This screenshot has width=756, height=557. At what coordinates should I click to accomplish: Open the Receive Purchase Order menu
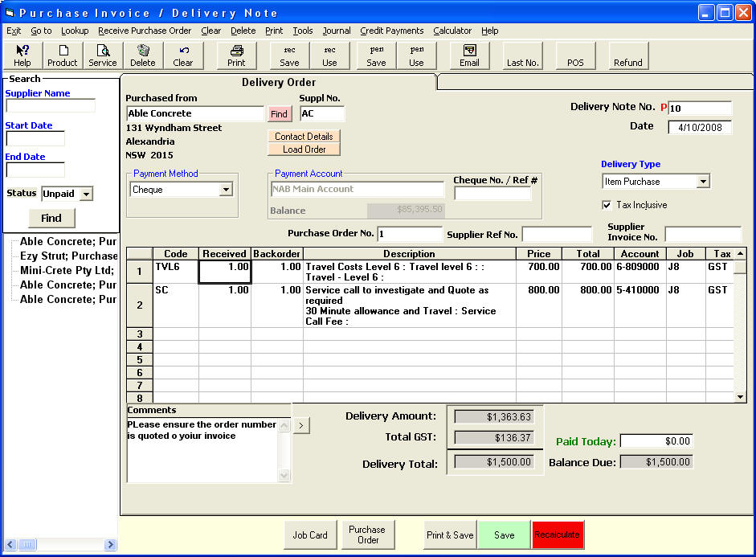pos(145,31)
